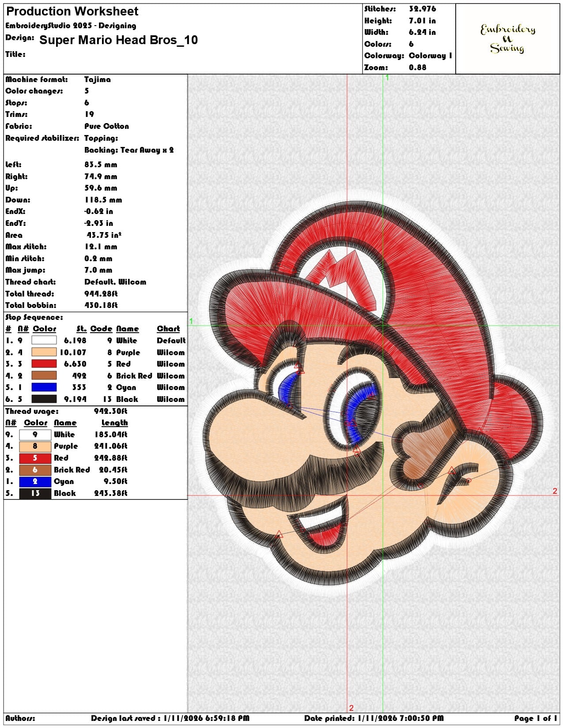
Task: Select the Thread usage Cyan swatch numbered 2
Action: coord(35,481)
